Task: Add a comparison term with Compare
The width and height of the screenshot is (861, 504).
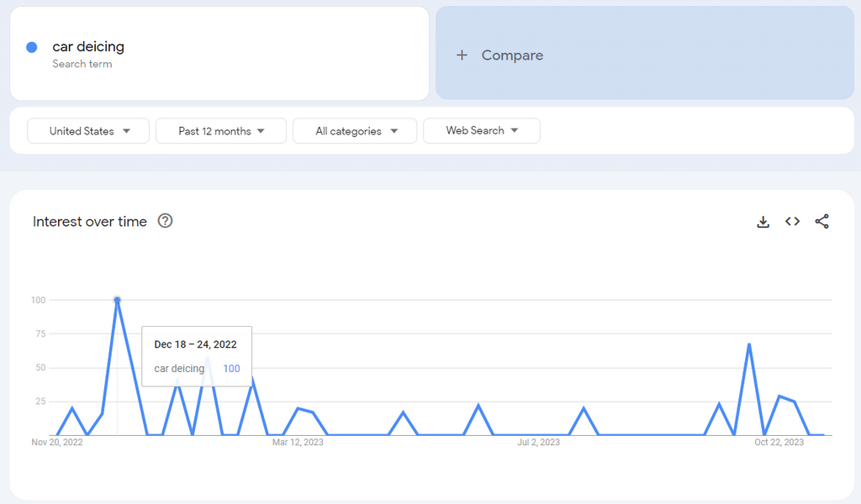Action: [x=645, y=53]
